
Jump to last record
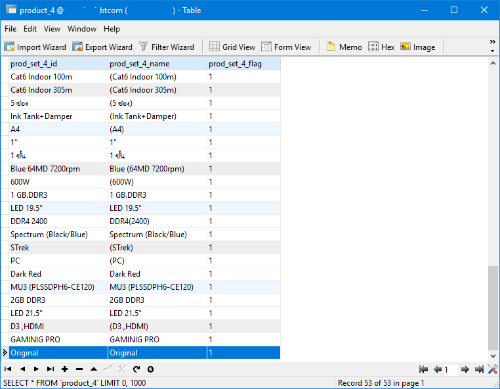pyautogui.click(x=50, y=369)
